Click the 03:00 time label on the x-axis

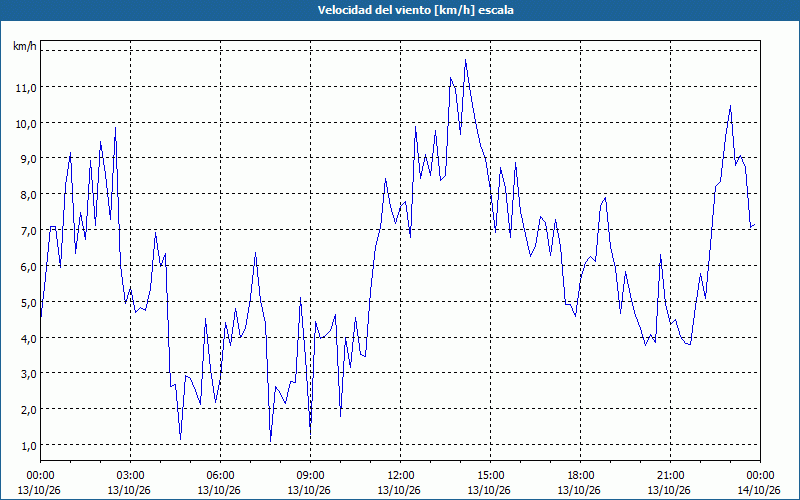[x=130, y=476]
